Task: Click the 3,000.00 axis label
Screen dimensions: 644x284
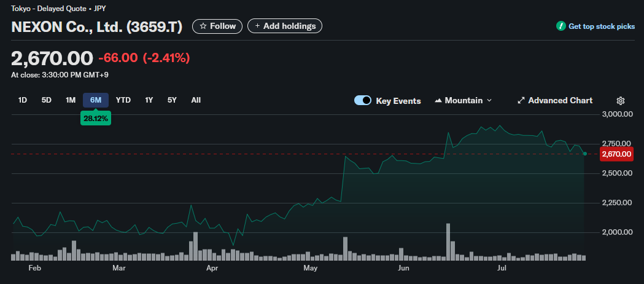Action: click(x=617, y=114)
